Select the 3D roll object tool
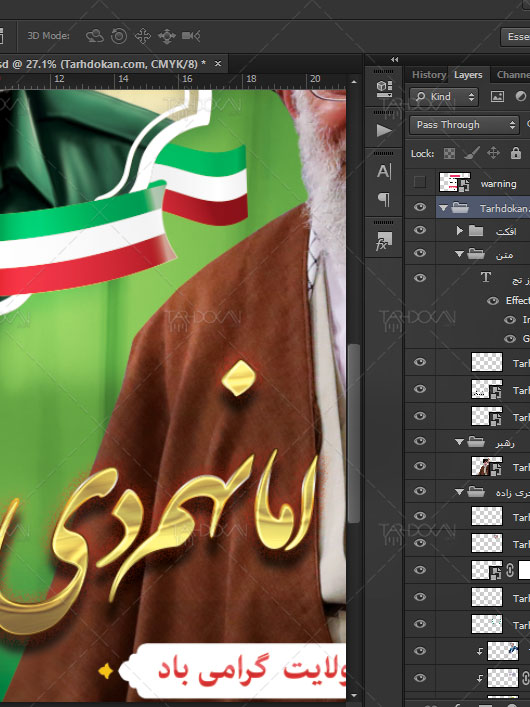The width and height of the screenshot is (530, 707). [x=119, y=36]
